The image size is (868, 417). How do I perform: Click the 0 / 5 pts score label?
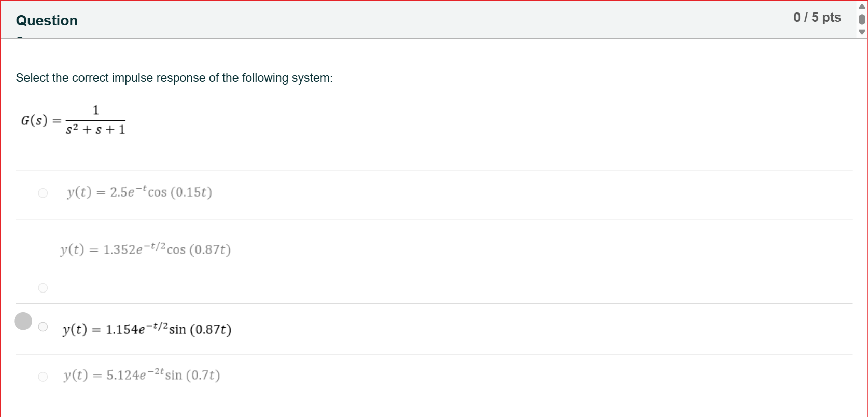click(817, 18)
